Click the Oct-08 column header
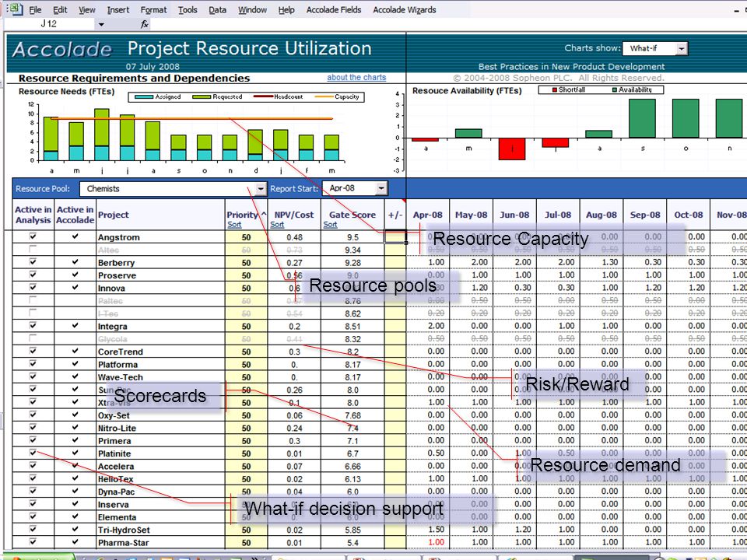Screen dimensions: 747x560 pos(689,215)
